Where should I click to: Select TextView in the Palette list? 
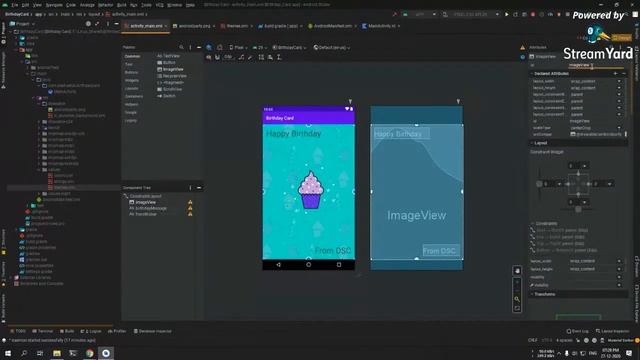coord(169,56)
